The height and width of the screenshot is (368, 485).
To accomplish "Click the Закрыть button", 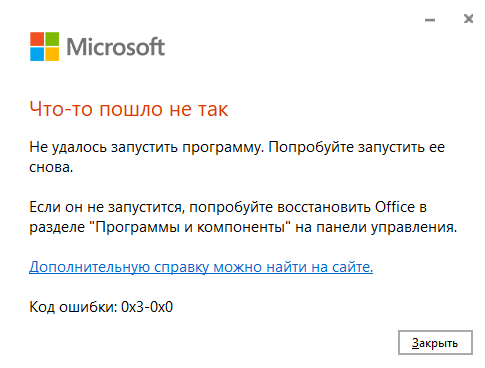I will (x=435, y=342).
